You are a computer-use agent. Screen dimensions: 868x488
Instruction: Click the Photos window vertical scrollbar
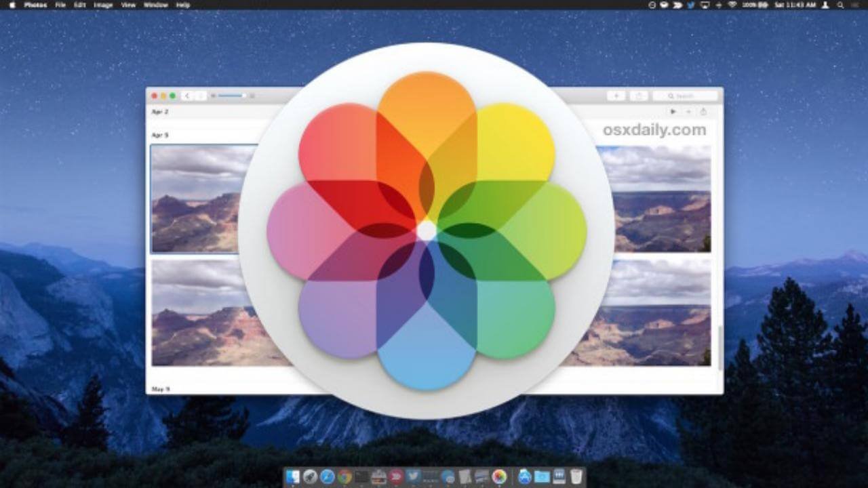719,348
